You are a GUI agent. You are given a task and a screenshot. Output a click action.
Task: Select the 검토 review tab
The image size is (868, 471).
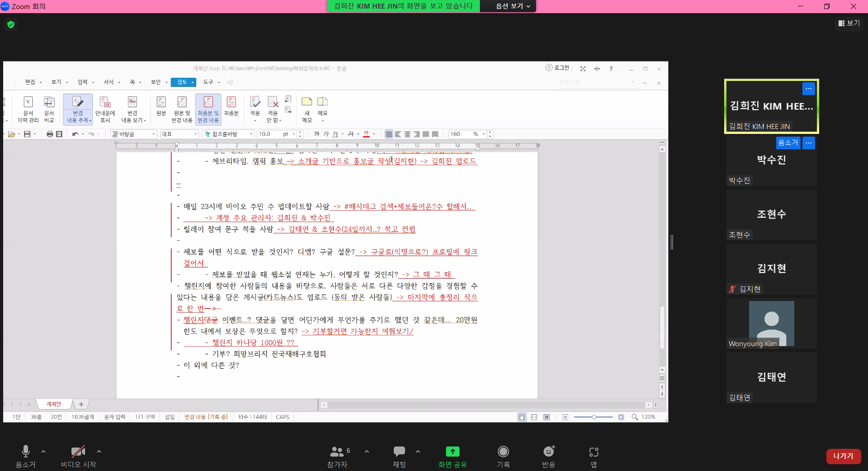183,82
